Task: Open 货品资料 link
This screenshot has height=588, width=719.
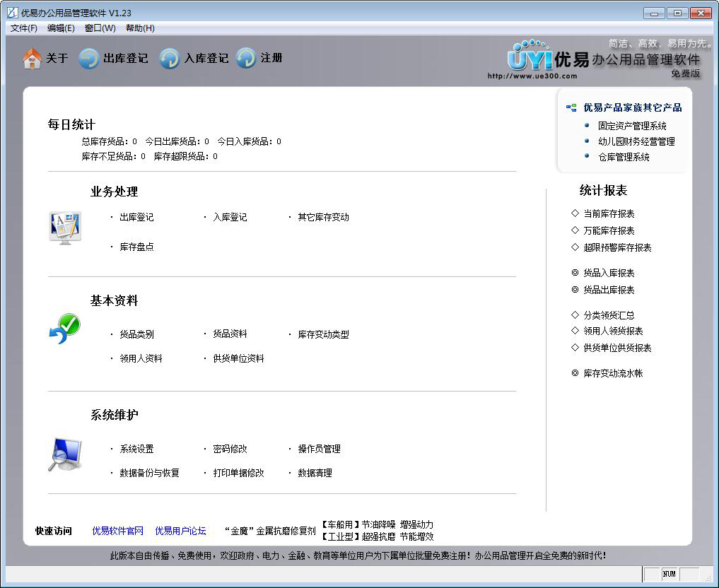Action: point(230,334)
